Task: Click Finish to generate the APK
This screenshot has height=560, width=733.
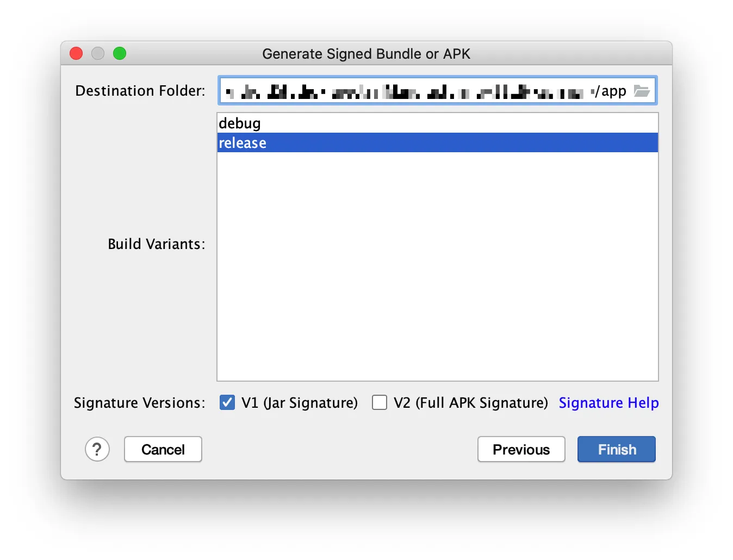Action: [617, 450]
